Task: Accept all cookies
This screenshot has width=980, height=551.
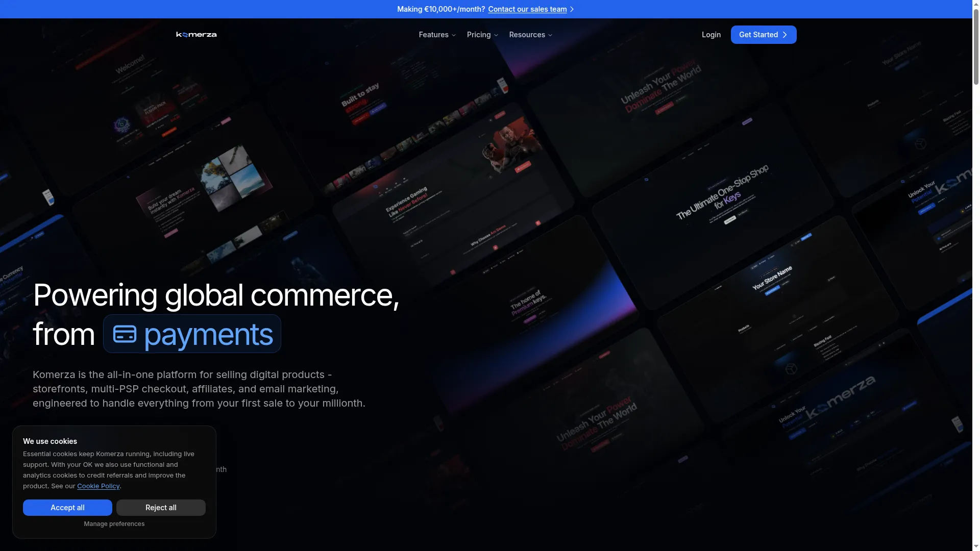Action: click(x=67, y=508)
